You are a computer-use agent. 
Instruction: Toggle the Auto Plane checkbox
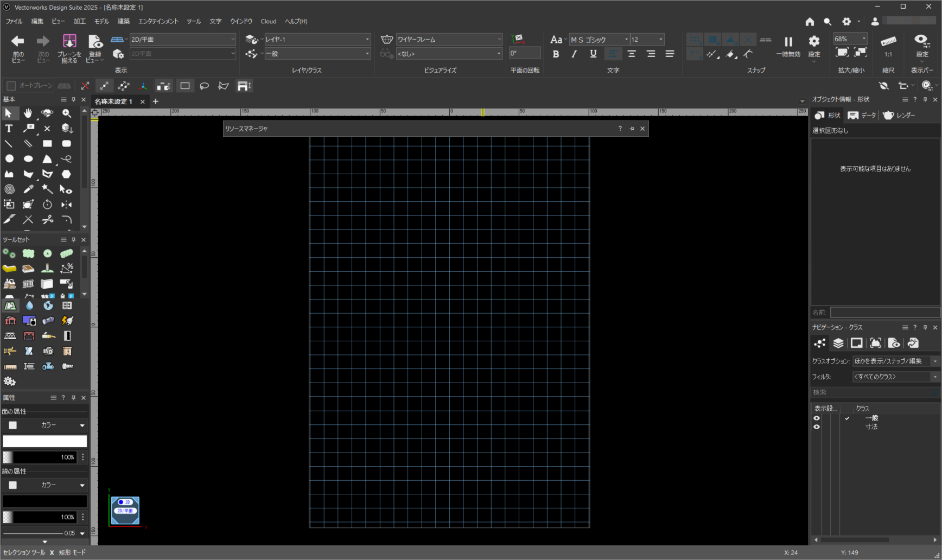tap(11, 86)
